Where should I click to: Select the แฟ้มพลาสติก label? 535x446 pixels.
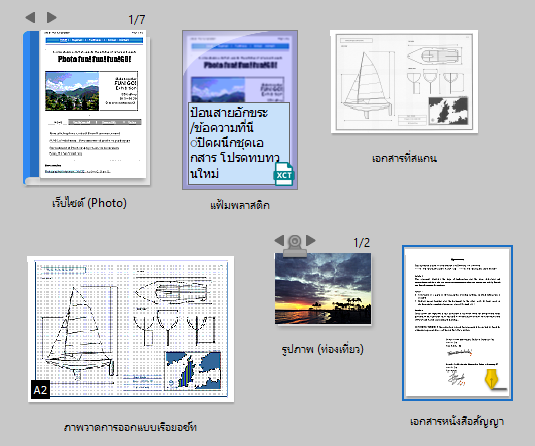240,205
